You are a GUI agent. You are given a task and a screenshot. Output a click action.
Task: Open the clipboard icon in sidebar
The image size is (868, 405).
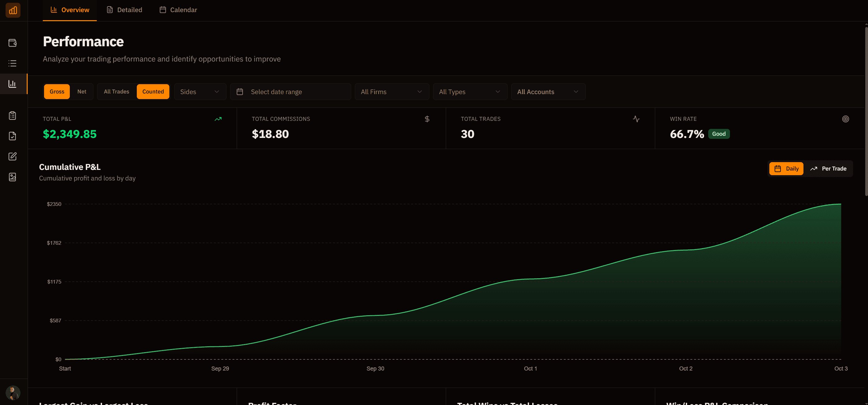(x=12, y=116)
